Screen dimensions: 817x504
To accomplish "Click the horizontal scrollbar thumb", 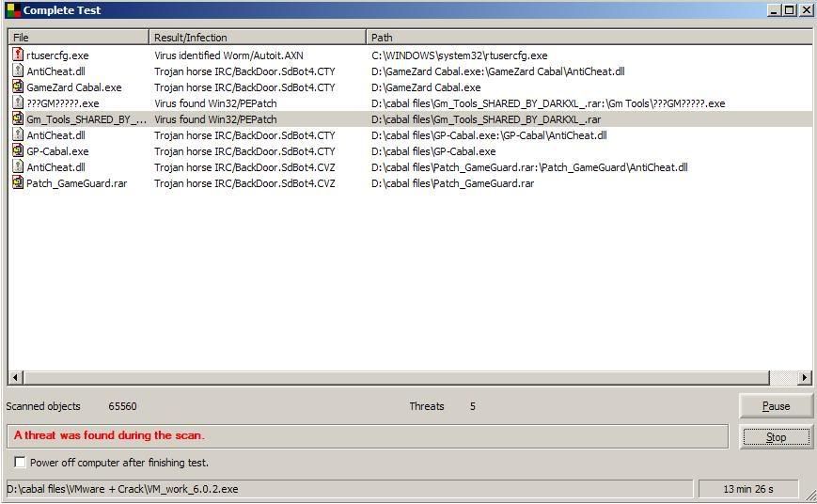I will click(395, 378).
